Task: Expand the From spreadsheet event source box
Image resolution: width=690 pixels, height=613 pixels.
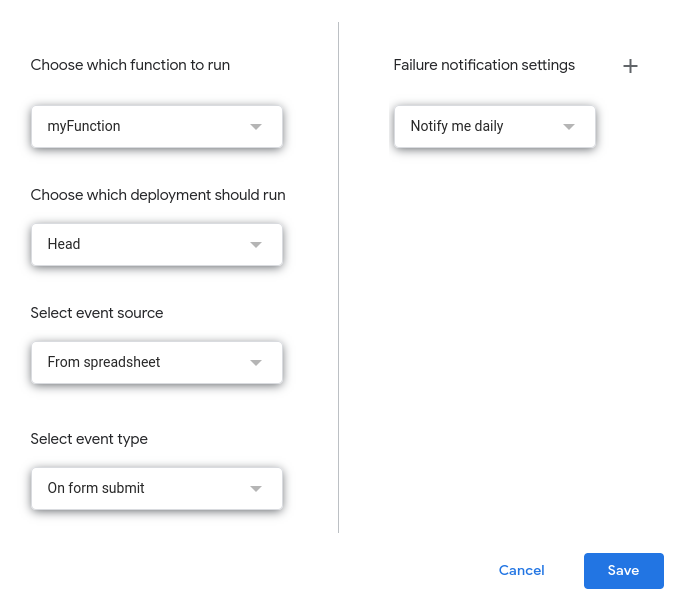Action: click(x=156, y=363)
